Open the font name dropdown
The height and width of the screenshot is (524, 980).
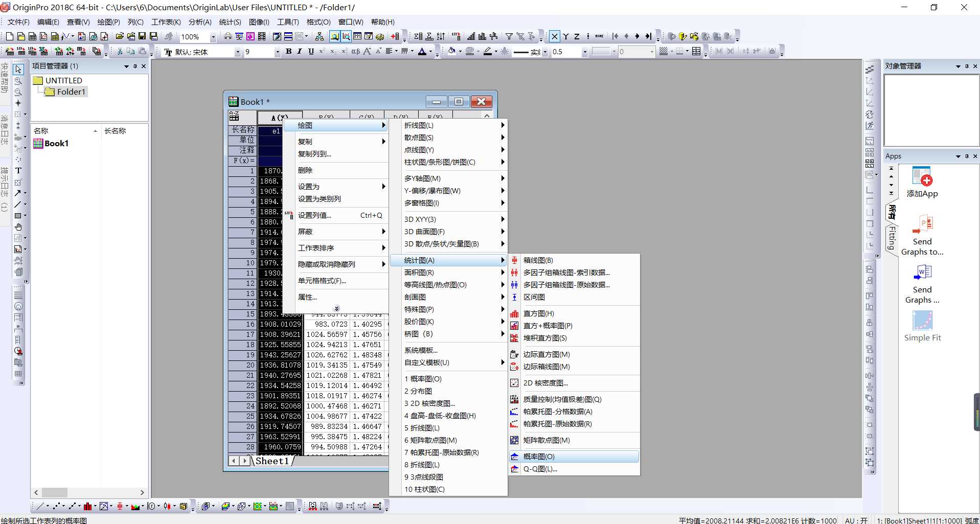tap(238, 52)
